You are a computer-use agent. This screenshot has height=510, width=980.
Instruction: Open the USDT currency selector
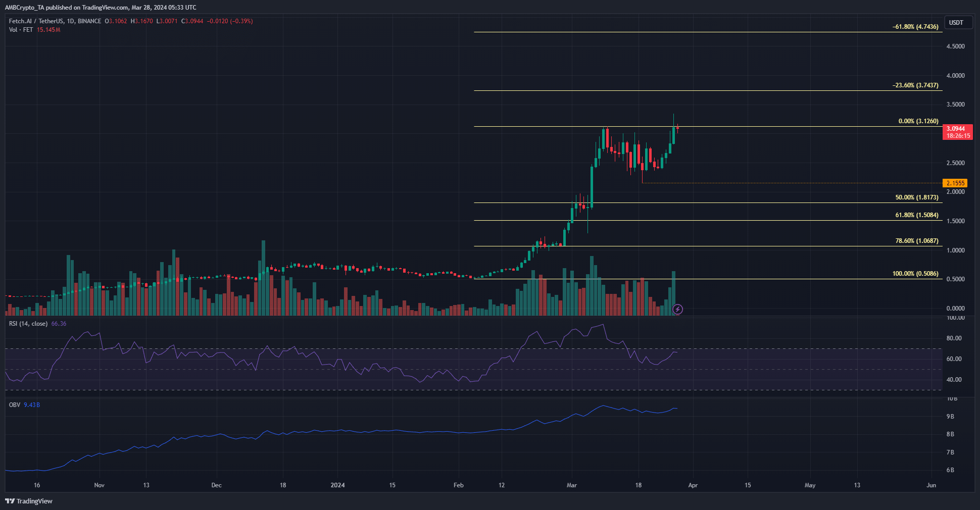point(958,23)
